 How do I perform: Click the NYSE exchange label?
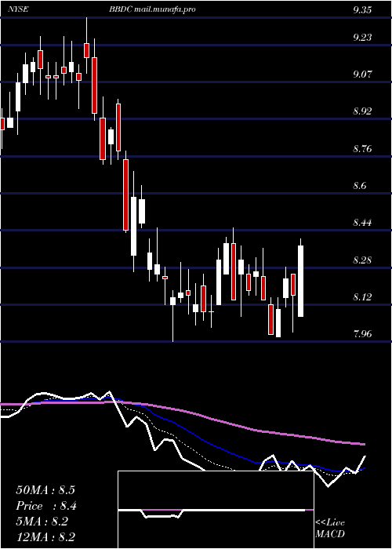[17, 9]
